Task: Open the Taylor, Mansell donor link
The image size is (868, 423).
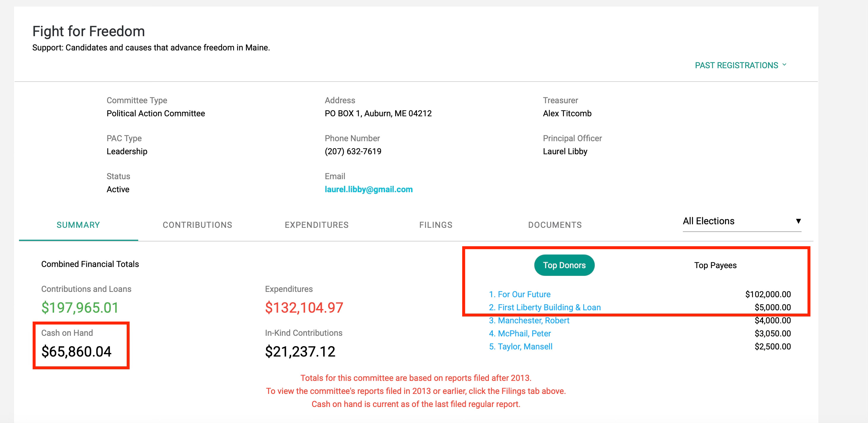Action: [x=525, y=346]
